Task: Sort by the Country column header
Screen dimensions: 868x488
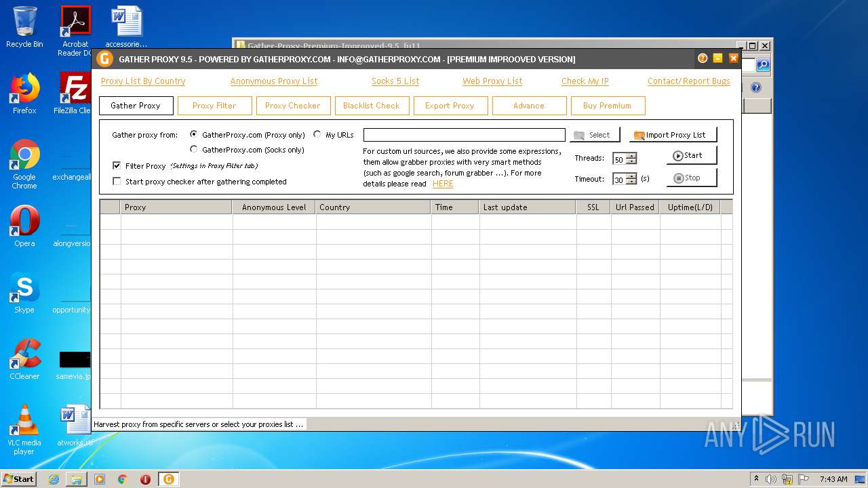Action: point(373,207)
